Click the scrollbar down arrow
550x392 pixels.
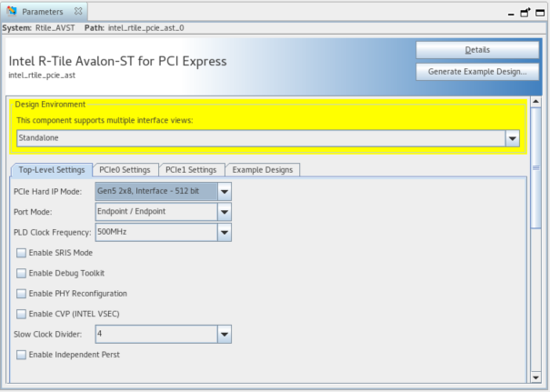pyautogui.click(x=535, y=377)
